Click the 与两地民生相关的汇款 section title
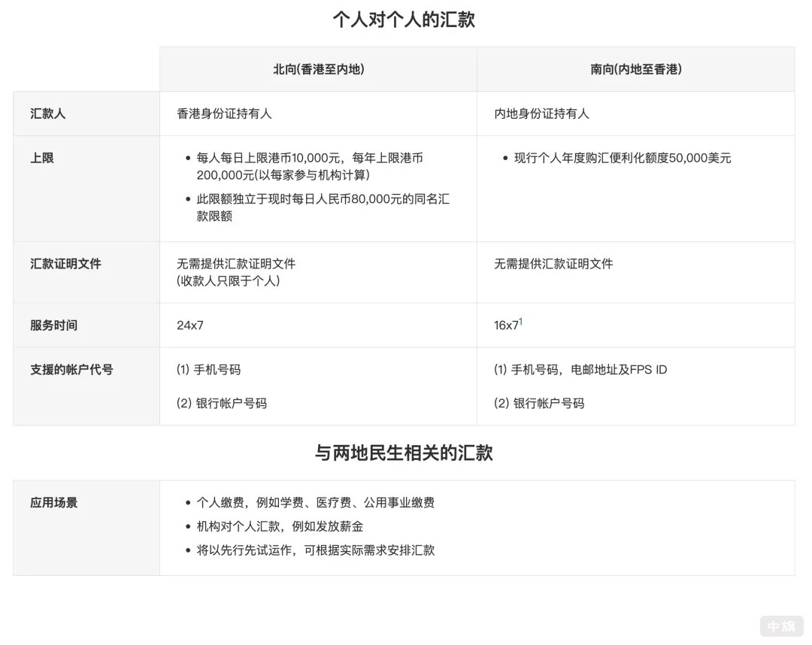Viewport: 812px width, 645px height. pos(404,452)
